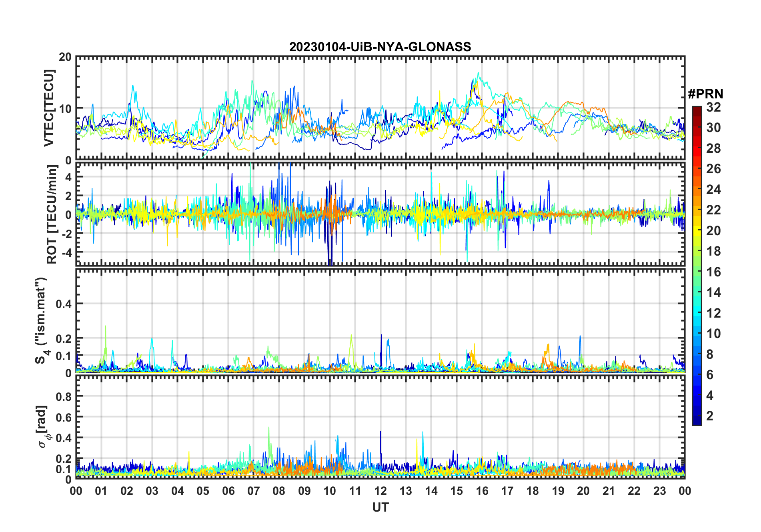Viewport: 761px width, 532px height.
Task: Select colorbar tick label 16
Action: point(713,272)
